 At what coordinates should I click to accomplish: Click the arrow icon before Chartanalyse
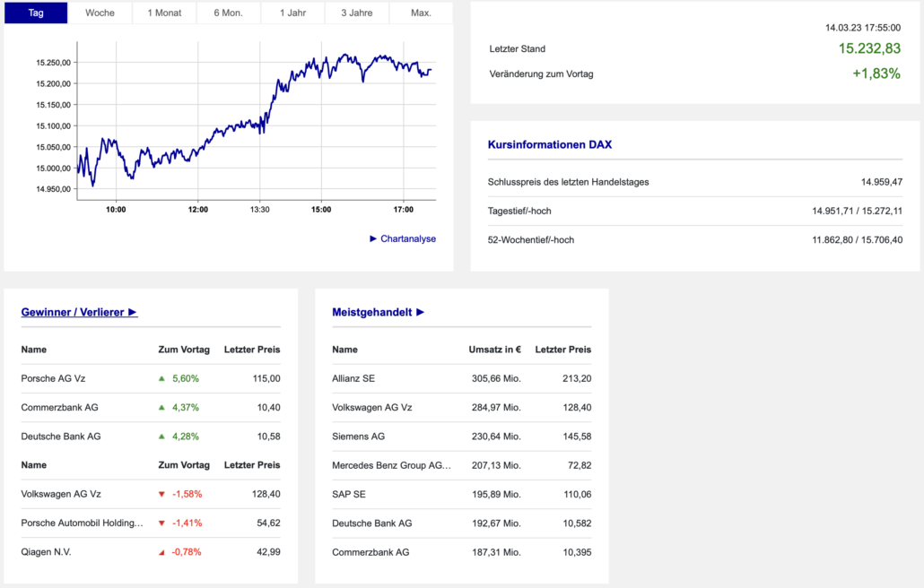[373, 238]
